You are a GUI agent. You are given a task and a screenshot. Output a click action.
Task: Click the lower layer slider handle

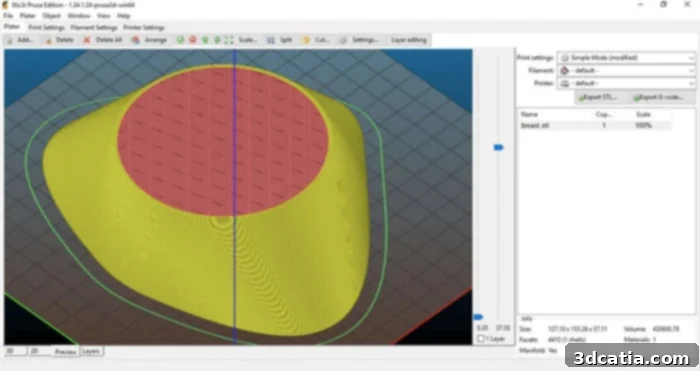tap(478, 317)
